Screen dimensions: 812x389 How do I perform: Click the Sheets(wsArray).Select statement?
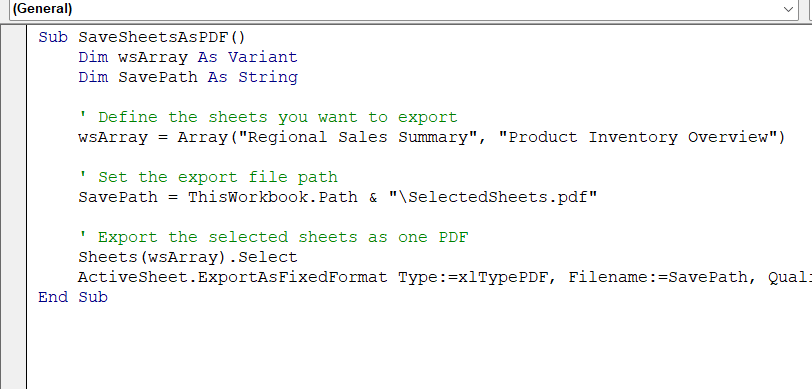pyautogui.click(x=188, y=257)
